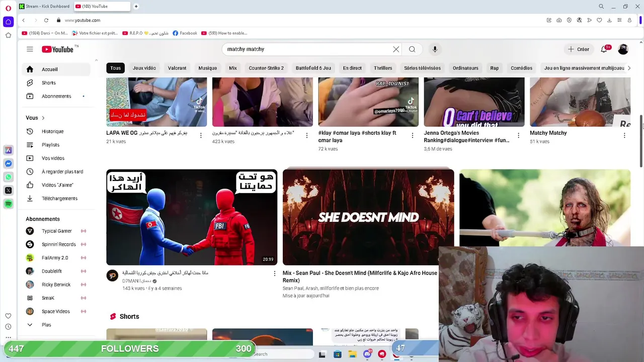Click the magnifier search button
Viewport: 644px width, 362px height.
click(412, 49)
